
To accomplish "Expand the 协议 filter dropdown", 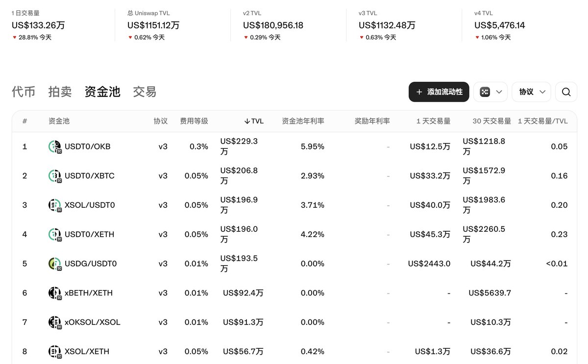I will tap(532, 92).
